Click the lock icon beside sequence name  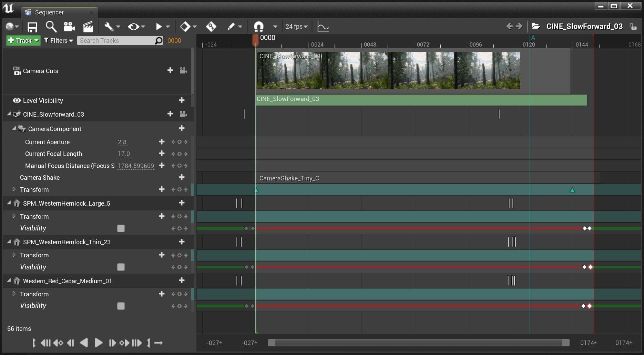(633, 27)
